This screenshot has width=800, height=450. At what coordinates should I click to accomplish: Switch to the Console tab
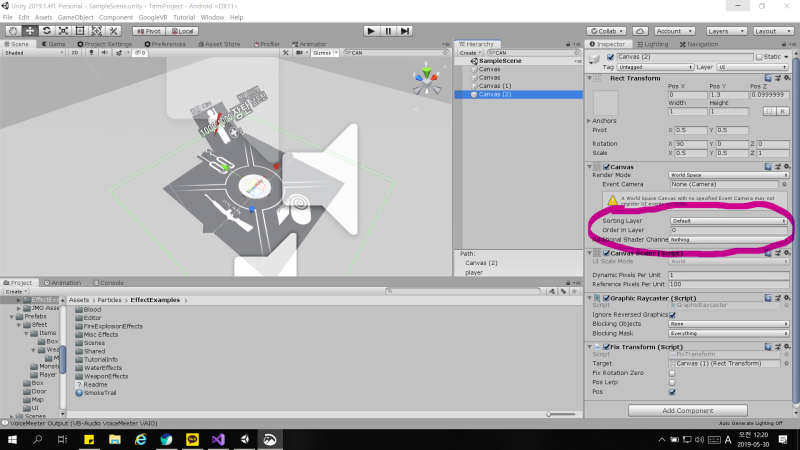click(x=109, y=283)
